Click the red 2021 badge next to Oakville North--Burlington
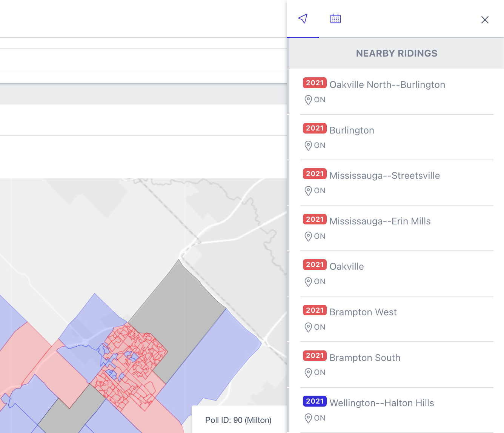Screen dimensions: 504x433 (x=315, y=83)
